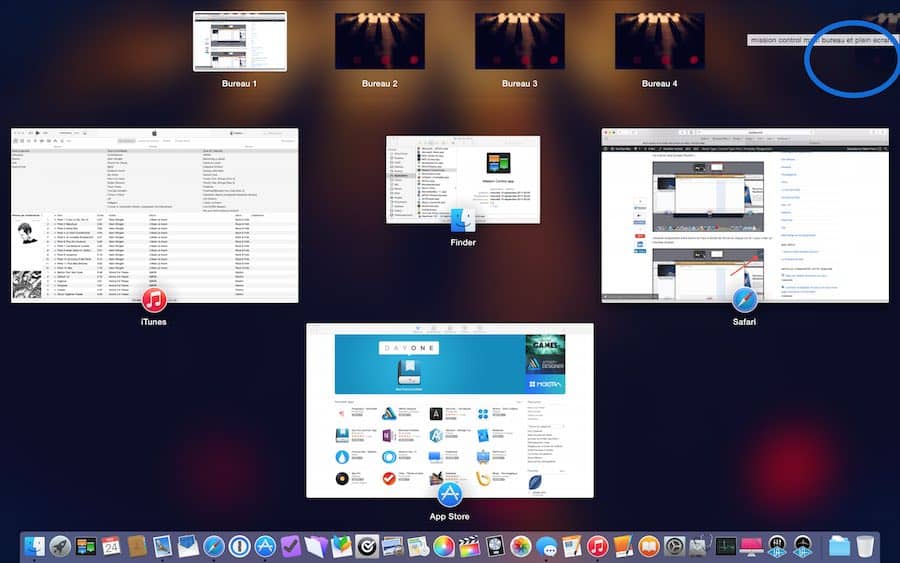Image resolution: width=900 pixels, height=563 pixels.
Task: Open Final Cut Pro clapperboard in Dock
Action: click(x=470, y=546)
